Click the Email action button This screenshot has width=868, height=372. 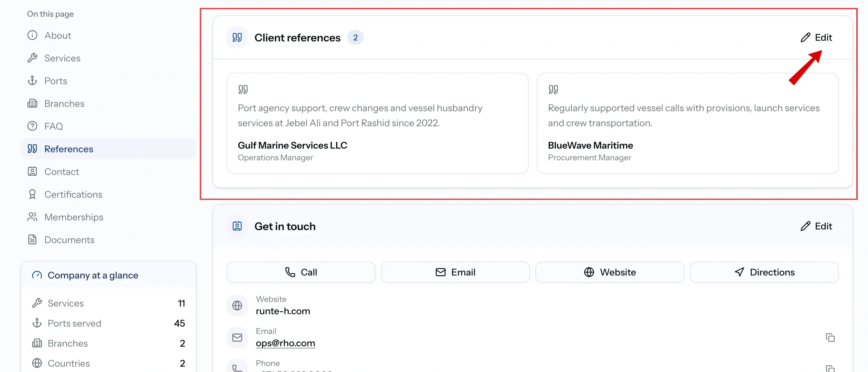pos(455,272)
